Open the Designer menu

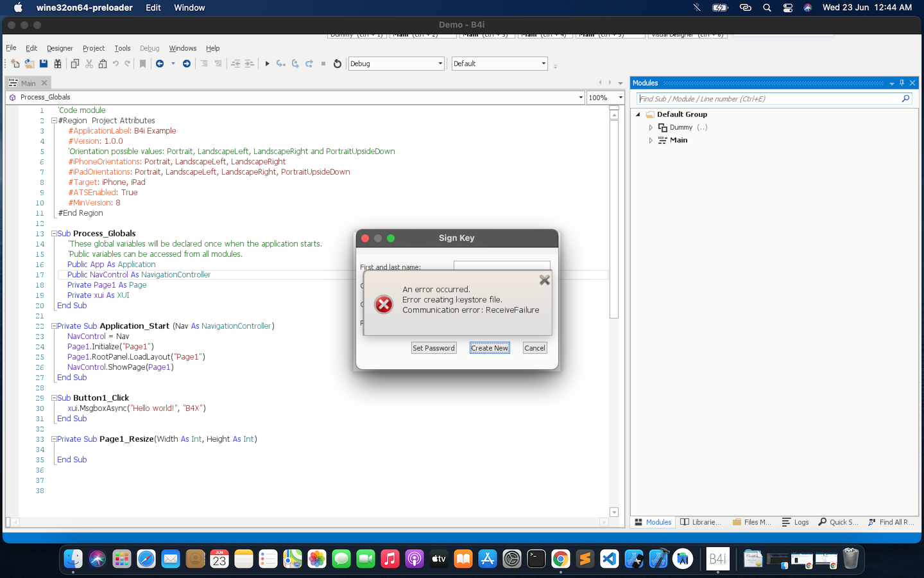pos(60,48)
